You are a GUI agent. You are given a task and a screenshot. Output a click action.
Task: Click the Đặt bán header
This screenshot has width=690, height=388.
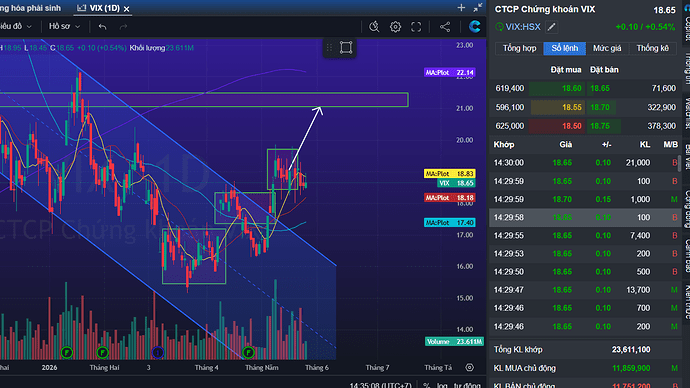click(x=604, y=70)
